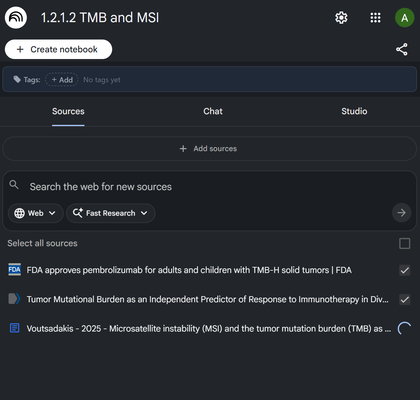Uncheck the FDA approves pembrolizumab source

pyautogui.click(x=404, y=270)
